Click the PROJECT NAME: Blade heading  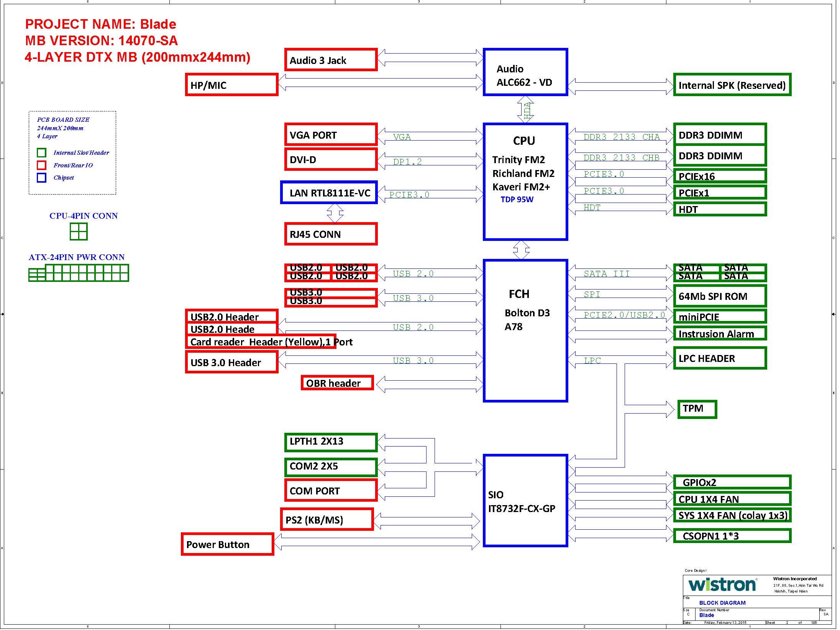tap(101, 24)
